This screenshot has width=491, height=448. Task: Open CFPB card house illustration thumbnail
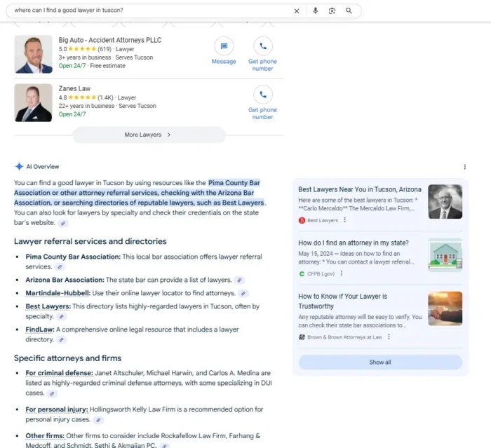click(445, 254)
